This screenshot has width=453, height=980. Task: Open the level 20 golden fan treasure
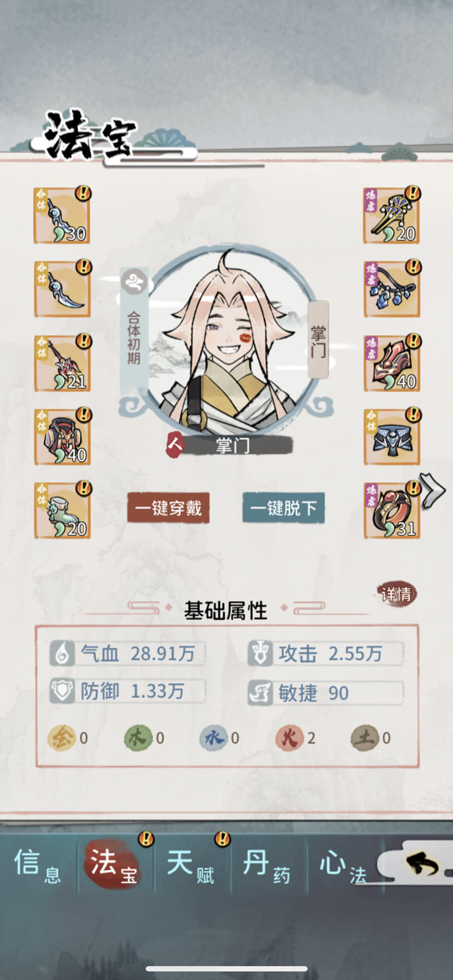click(392, 215)
